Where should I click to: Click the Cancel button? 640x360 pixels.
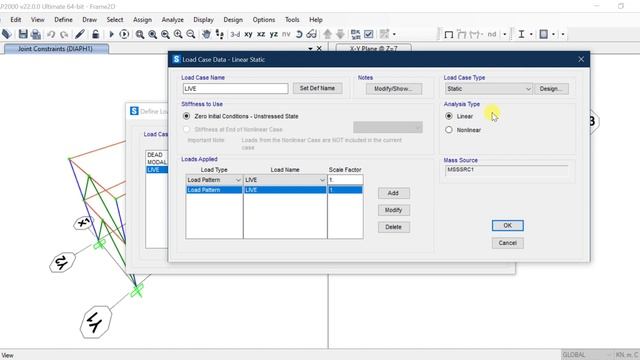pos(507,243)
